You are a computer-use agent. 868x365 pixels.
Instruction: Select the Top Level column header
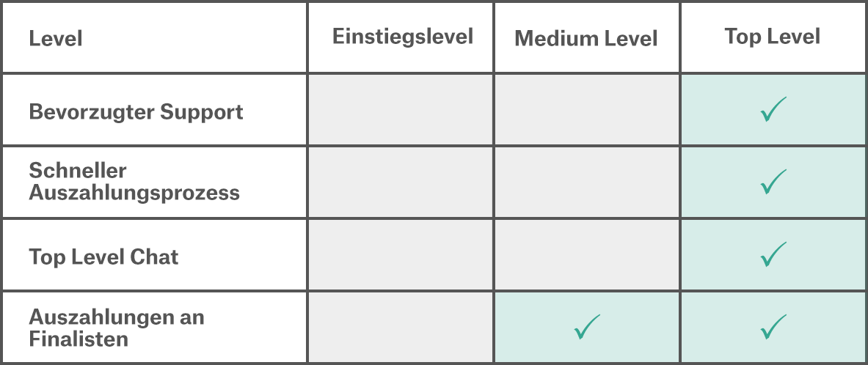tap(773, 37)
